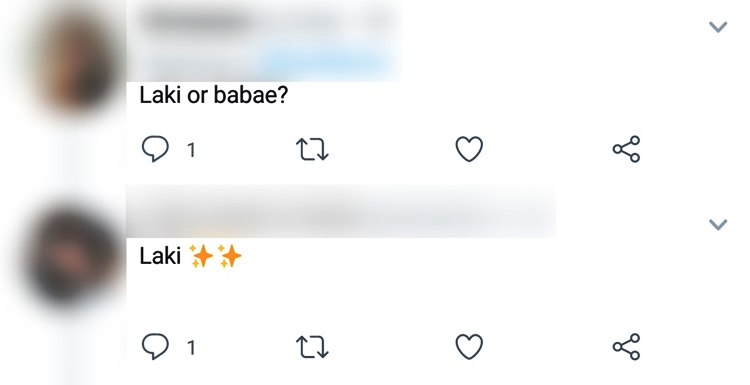750x385 pixels.
Task: Reply to the 'Laki or babae?' tweet
Action: [x=155, y=149]
